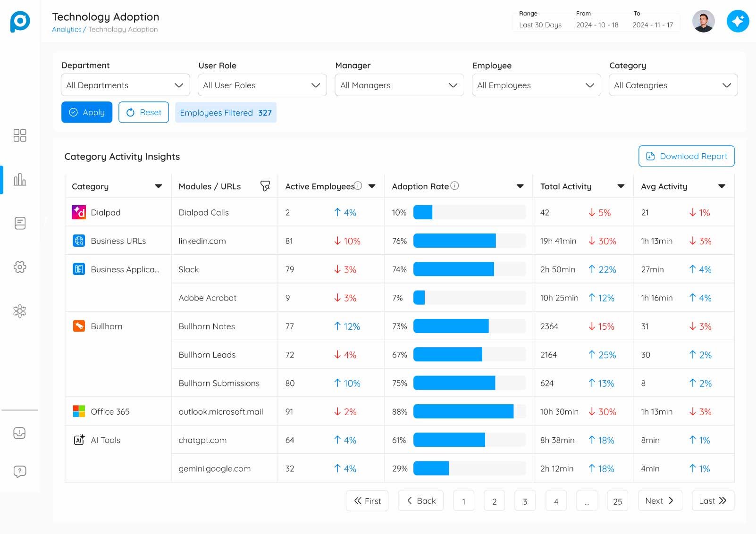The height and width of the screenshot is (534, 756).
Task: Click the AI sparkle assistant button
Action: 738,21
